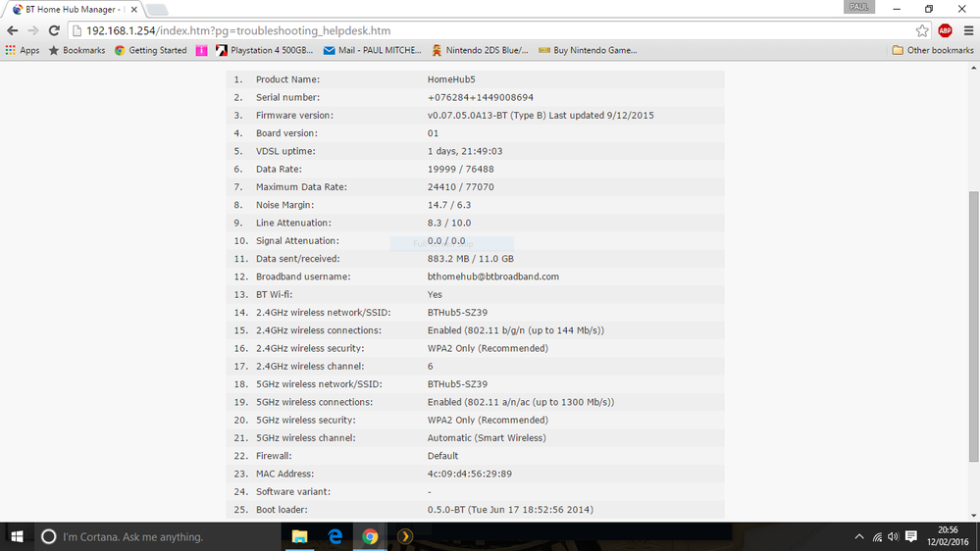Image resolution: width=980 pixels, height=551 pixels.
Task: Click the VDSL uptime value
Action: point(465,151)
